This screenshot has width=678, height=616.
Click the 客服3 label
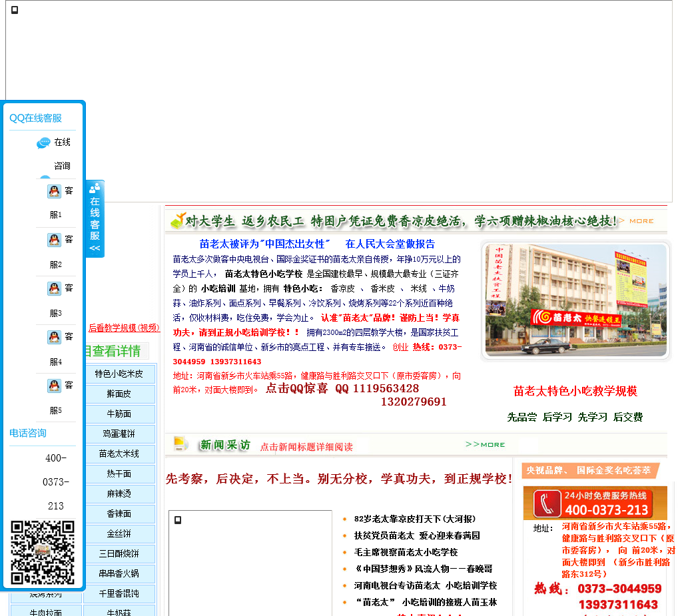(x=60, y=300)
